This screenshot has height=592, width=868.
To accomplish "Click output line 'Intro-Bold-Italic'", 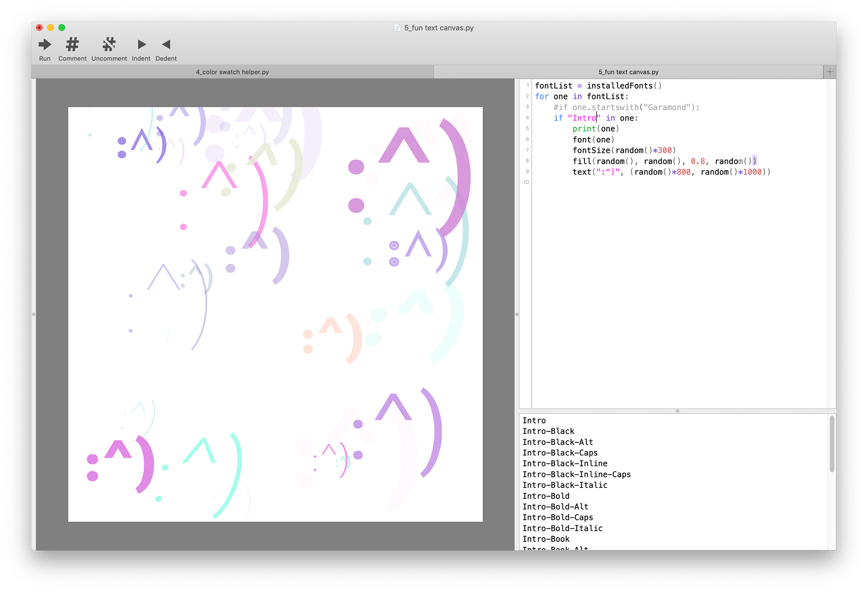I will click(x=563, y=528).
